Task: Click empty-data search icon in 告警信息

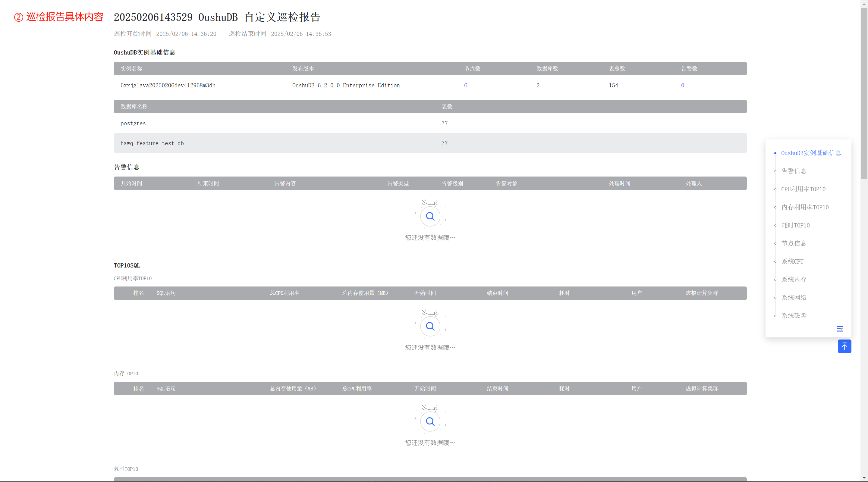Action: (x=430, y=216)
